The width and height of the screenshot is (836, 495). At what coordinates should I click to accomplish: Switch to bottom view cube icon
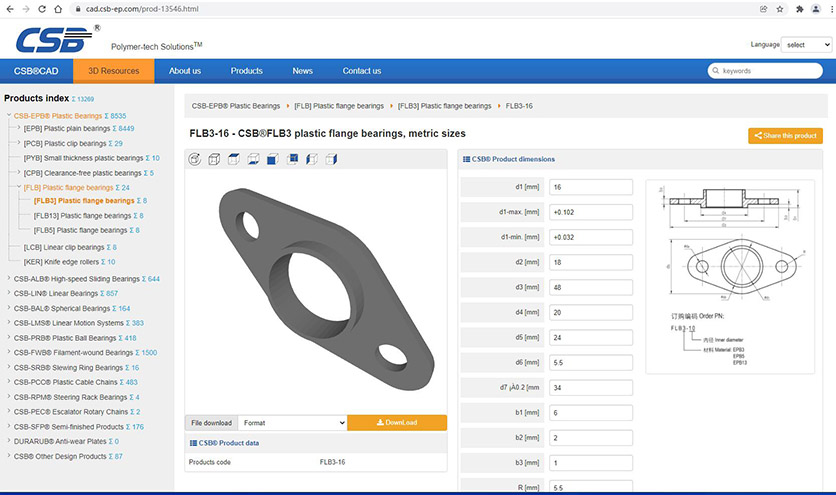coord(253,159)
